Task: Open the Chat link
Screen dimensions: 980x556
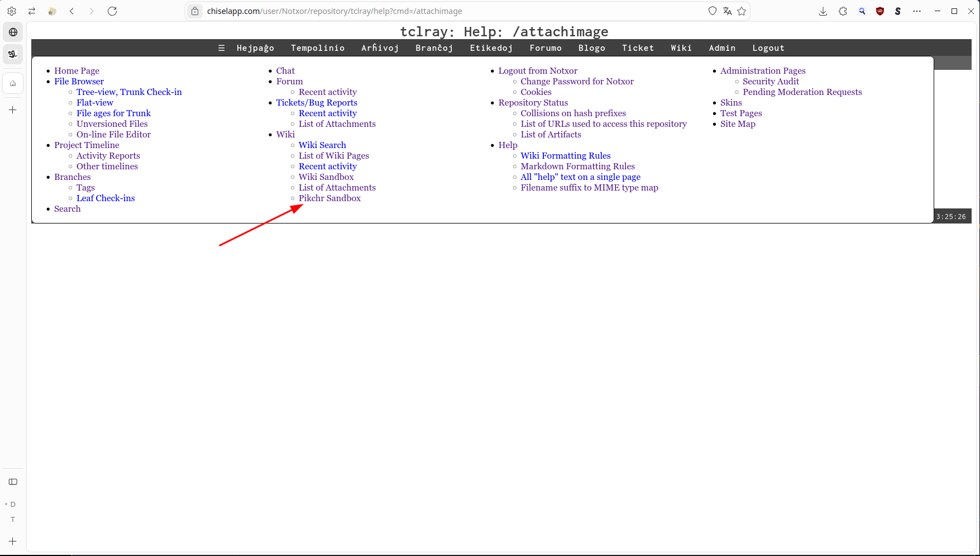Action: 285,71
